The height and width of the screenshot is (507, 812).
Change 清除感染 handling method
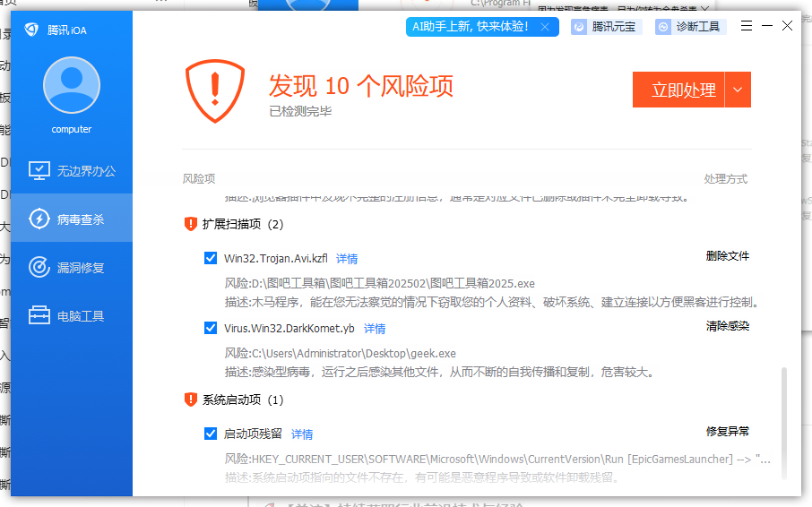click(x=728, y=326)
